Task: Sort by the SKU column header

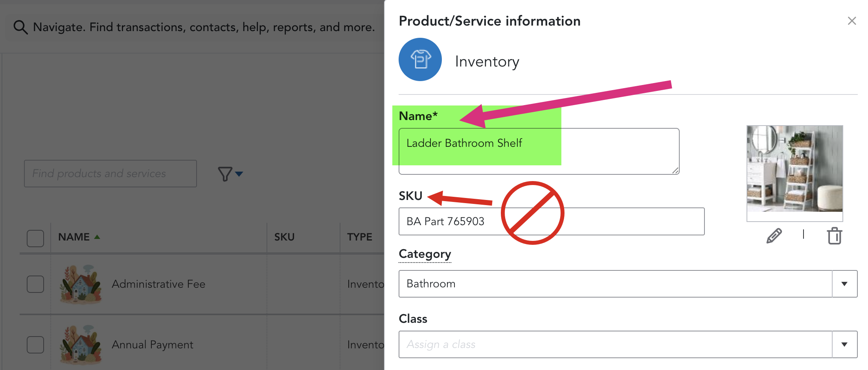Action: point(284,237)
